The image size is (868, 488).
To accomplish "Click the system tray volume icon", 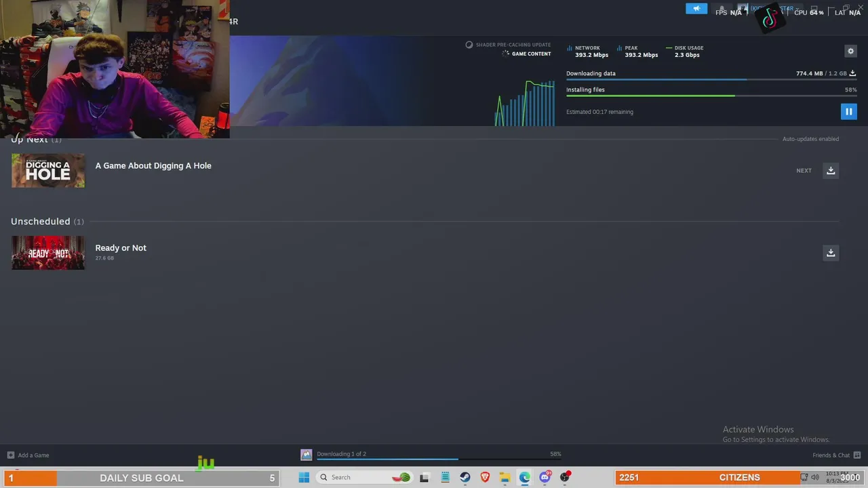I will coord(815,477).
